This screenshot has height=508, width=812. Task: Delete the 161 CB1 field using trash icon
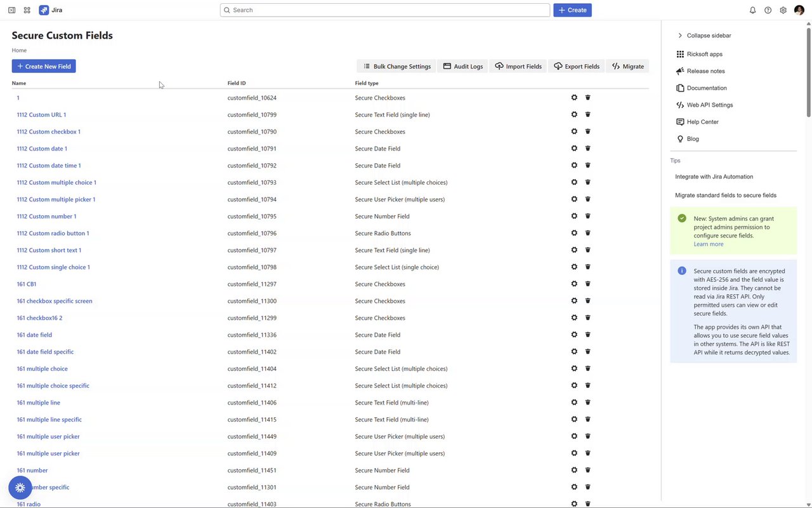point(588,284)
